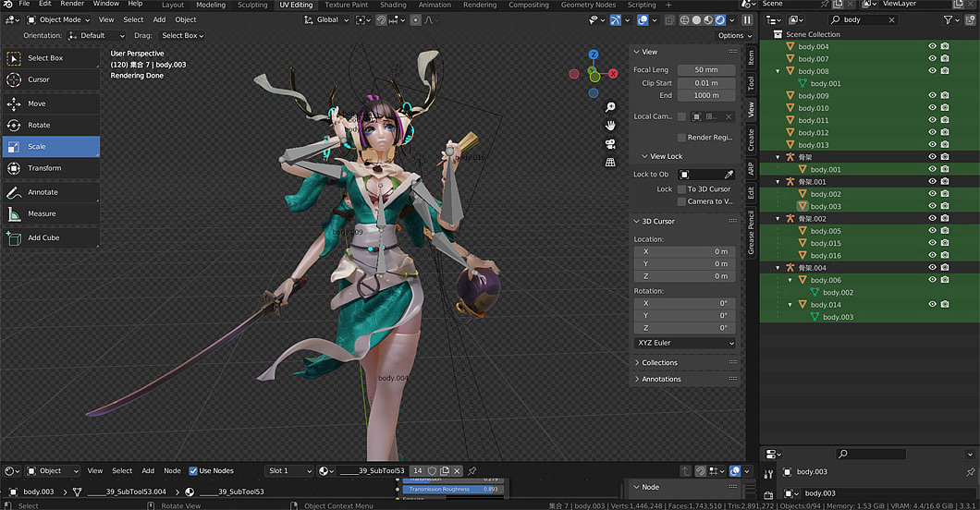This screenshot has height=510, width=980.
Task: Switch to the Sculpting workspace tab
Action: click(252, 5)
